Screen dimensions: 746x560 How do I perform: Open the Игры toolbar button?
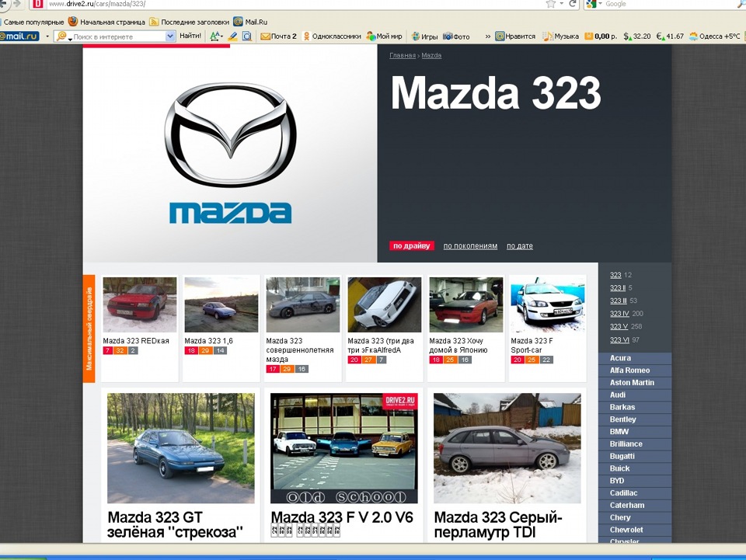[x=424, y=37]
